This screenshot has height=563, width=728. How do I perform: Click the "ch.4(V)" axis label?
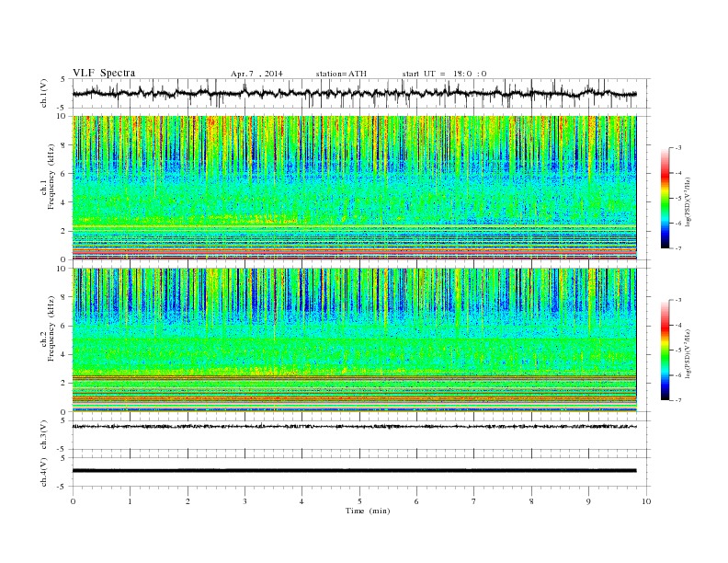43,472
